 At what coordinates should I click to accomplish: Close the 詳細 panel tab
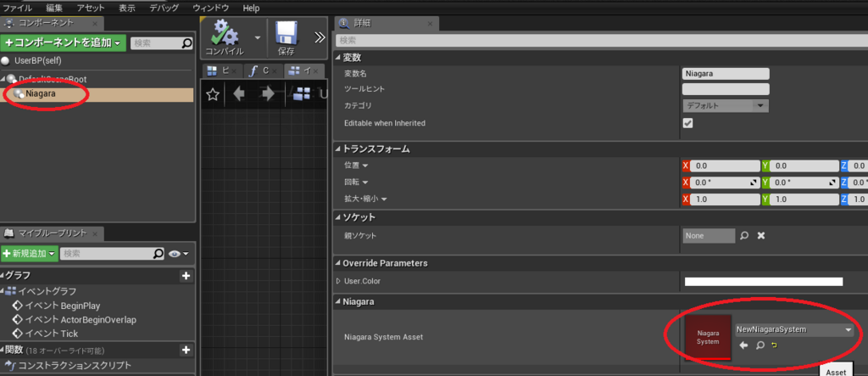[x=430, y=24]
